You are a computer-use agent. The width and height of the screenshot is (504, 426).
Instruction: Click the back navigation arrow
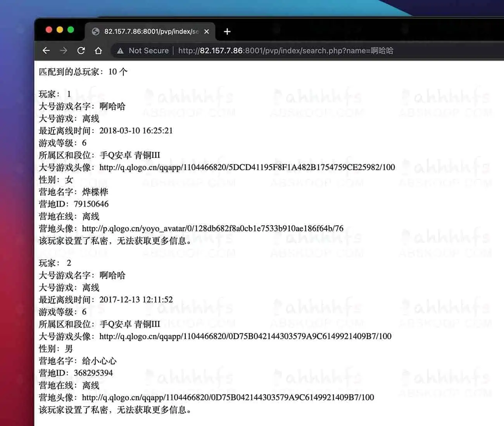coord(46,50)
